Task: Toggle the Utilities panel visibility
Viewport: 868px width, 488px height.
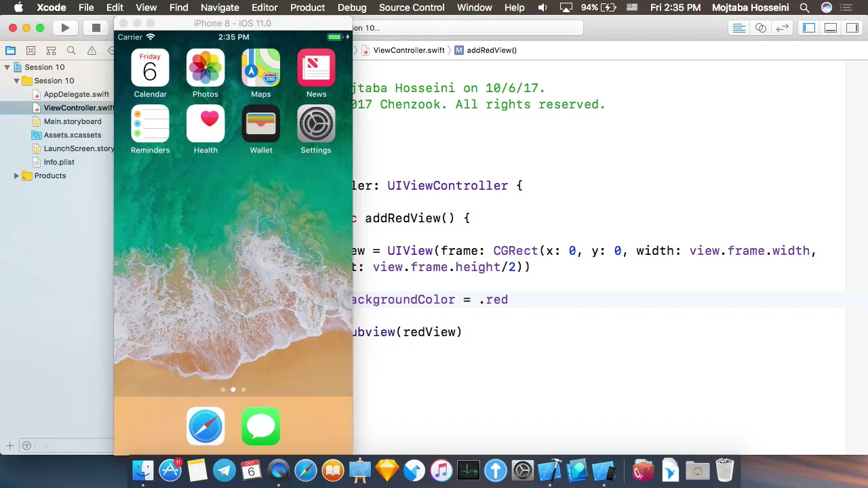Action: pyautogui.click(x=852, y=28)
